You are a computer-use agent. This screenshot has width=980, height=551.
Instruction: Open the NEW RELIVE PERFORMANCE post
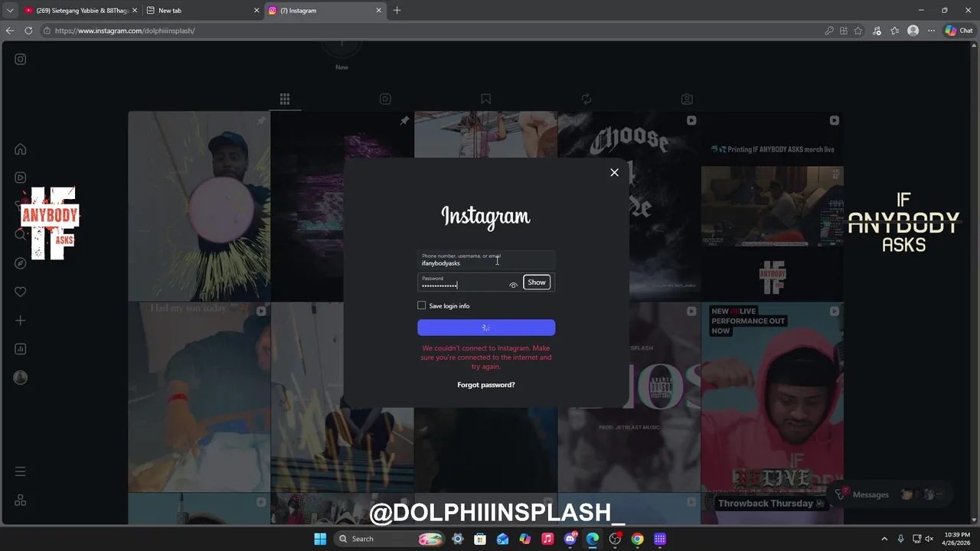(x=773, y=396)
